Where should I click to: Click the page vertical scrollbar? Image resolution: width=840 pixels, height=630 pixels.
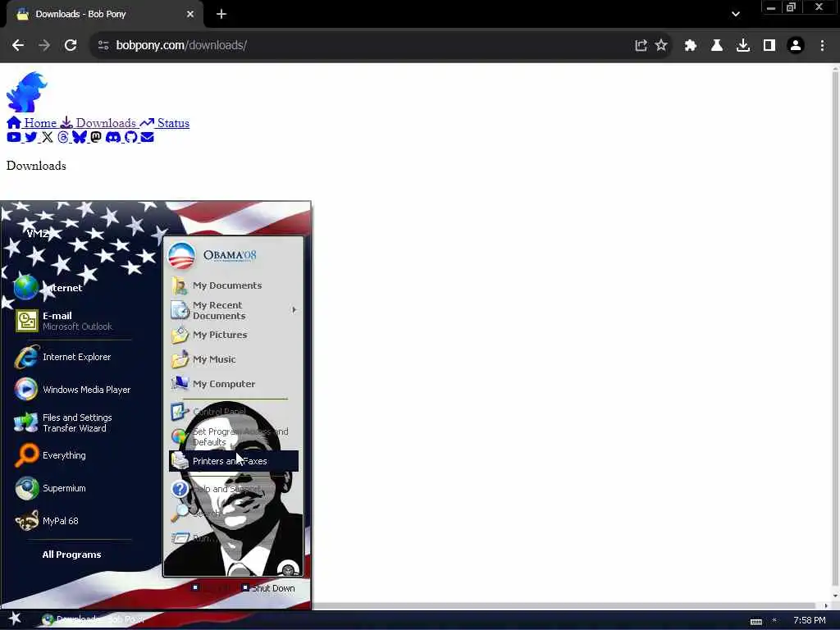point(835,326)
